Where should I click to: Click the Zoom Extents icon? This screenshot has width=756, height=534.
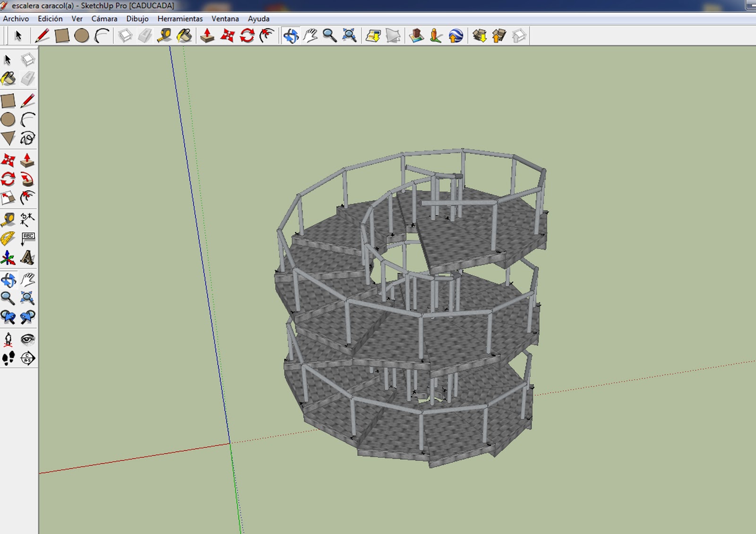(x=350, y=35)
